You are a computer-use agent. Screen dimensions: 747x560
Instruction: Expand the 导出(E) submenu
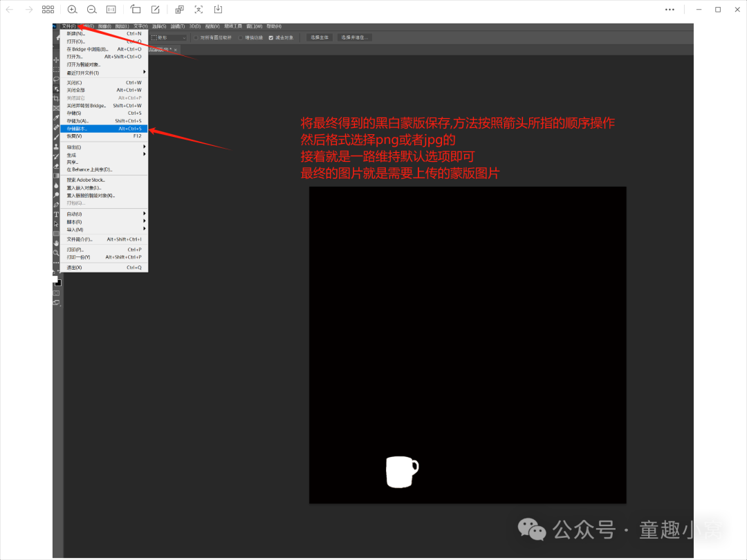click(x=104, y=147)
